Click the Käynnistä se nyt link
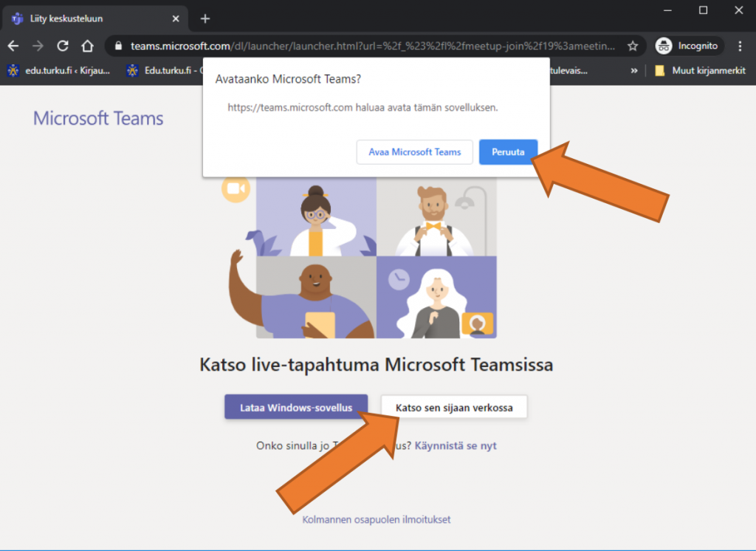Image resolution: width=756 pixels, height=551 pixels. tap(456, 445)
